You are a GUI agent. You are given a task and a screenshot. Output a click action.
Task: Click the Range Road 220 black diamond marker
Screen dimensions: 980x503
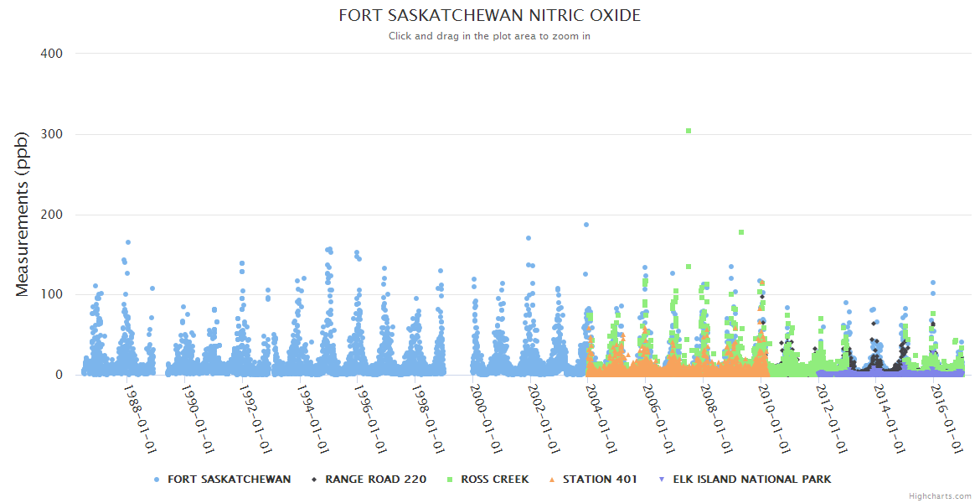pyautogui.click(x=314, y=480)
